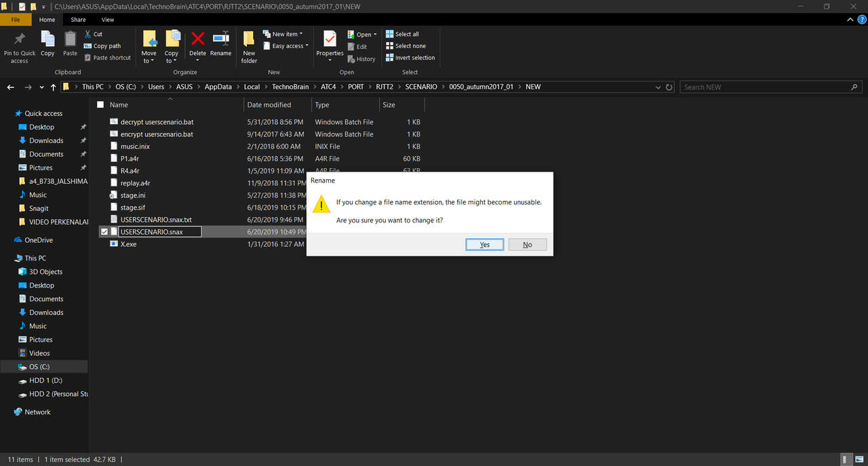868x466 pixels.
Task: Switch to the Home ribbon tab
Action: tap(47, 20)
